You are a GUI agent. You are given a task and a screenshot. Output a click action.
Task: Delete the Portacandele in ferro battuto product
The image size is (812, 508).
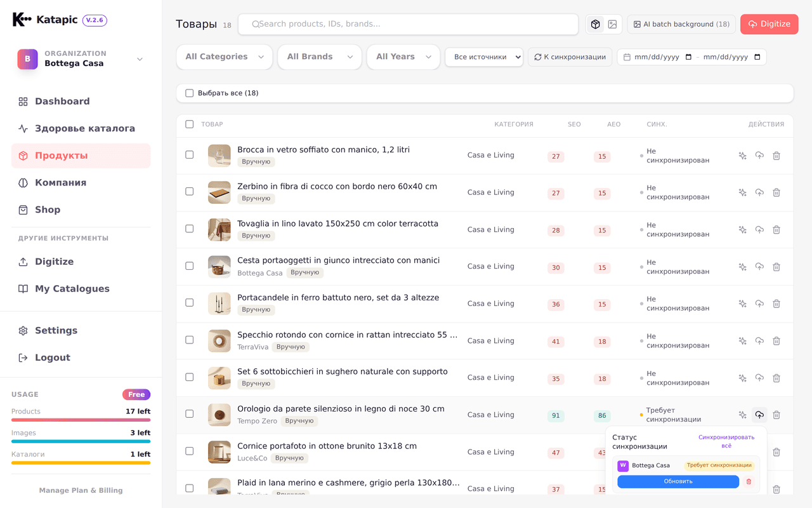click(x=776, y=304)
